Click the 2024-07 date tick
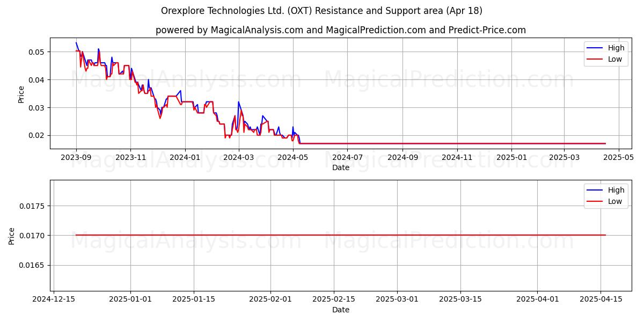 [347, 157]
